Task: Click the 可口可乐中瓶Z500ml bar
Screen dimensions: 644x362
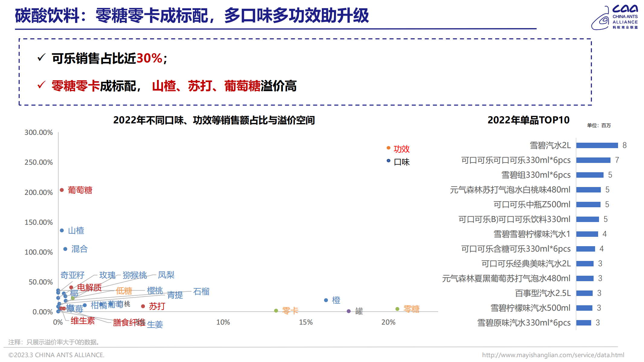Action: pos(588,205)
